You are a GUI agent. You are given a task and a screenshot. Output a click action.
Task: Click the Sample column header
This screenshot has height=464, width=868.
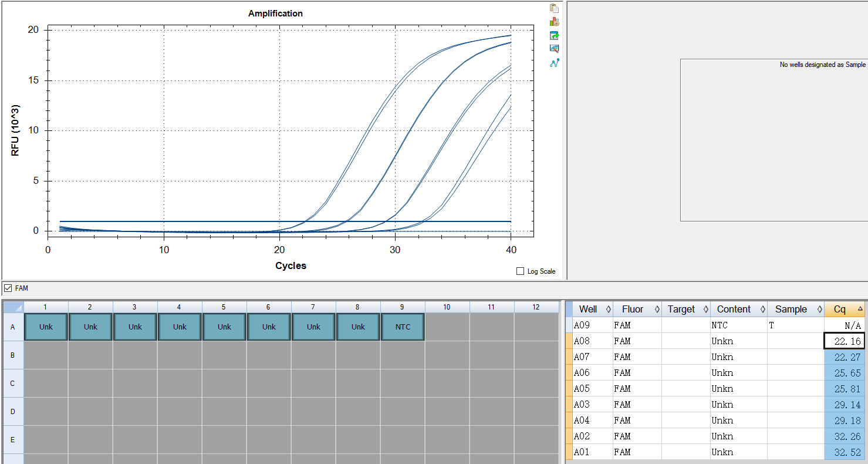tap(796, 310)
